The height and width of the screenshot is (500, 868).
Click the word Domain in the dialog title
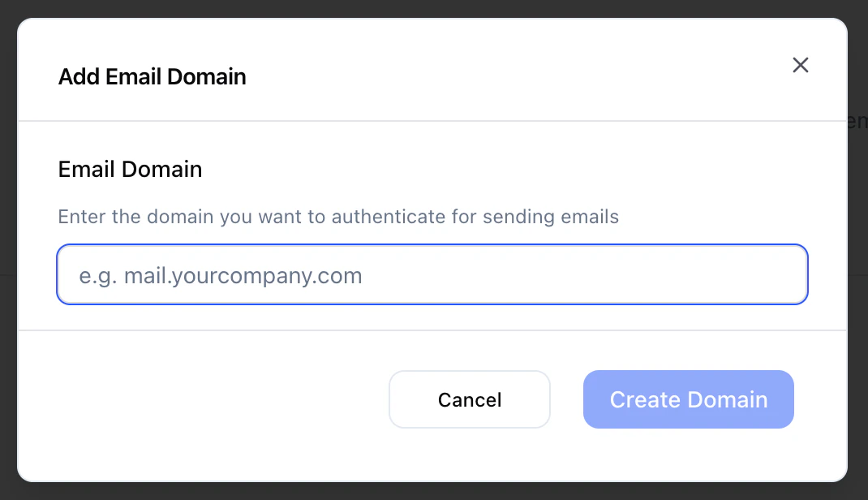pyautogui.click(x=207, y=76)
